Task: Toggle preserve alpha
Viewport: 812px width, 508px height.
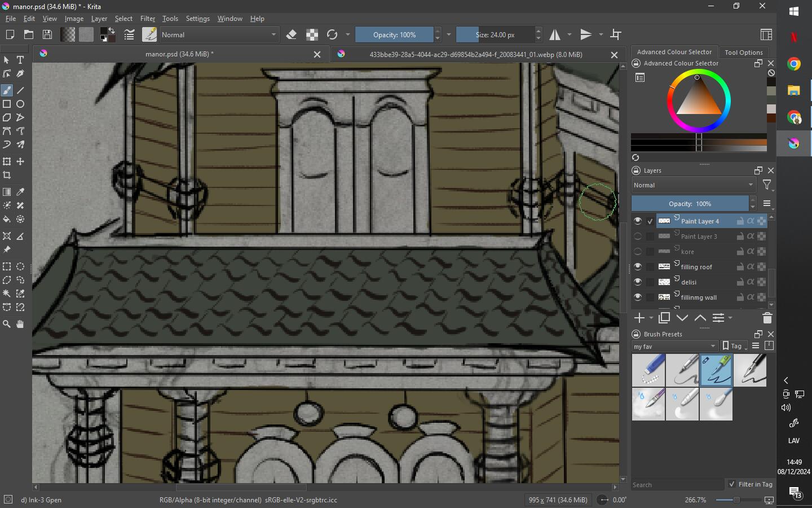Action: pos(312,34)
